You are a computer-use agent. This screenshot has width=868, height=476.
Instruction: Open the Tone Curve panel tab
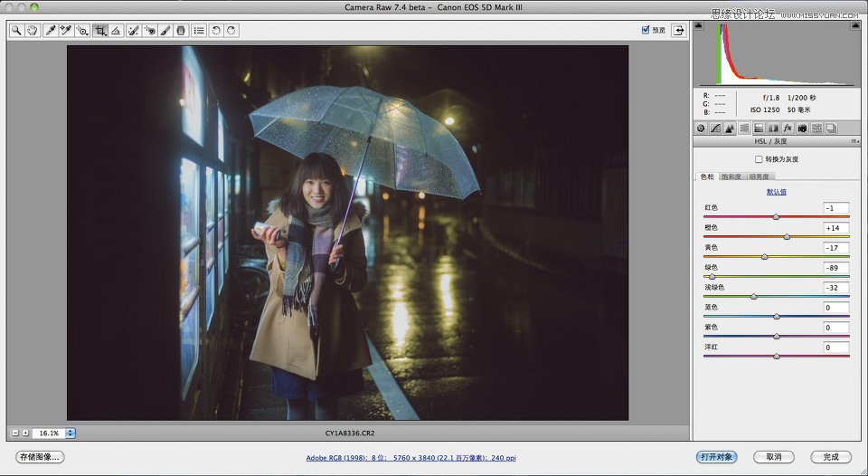pyautogui.click(x=715, y=129)
